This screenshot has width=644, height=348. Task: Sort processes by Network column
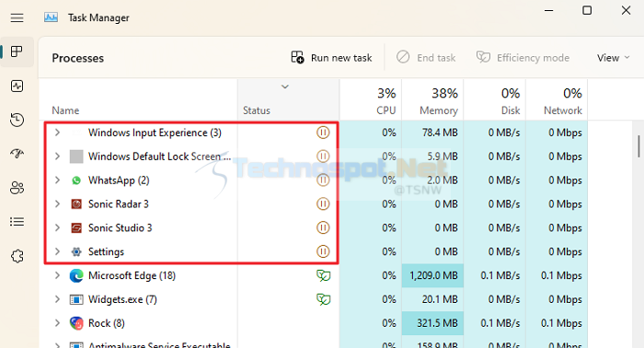pos(557,99)
